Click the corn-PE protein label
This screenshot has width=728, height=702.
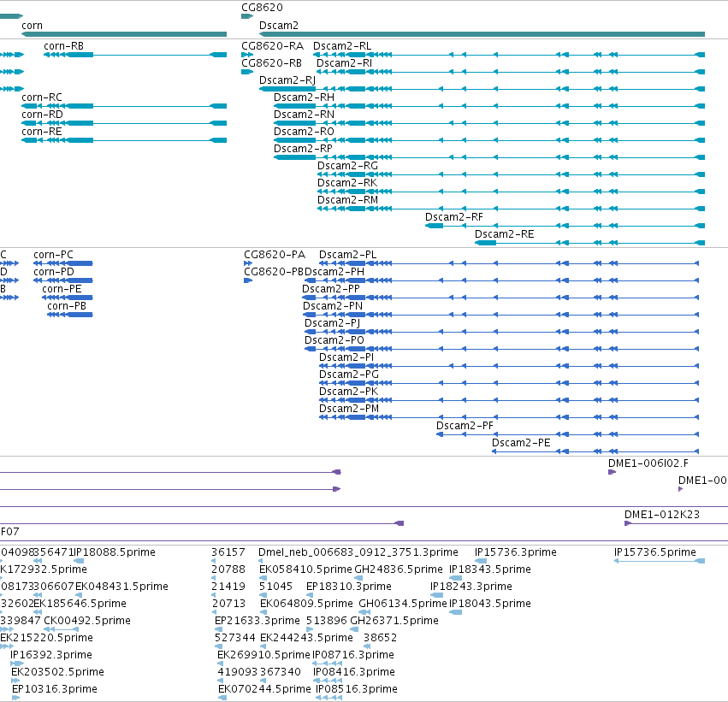click(62, 289)
